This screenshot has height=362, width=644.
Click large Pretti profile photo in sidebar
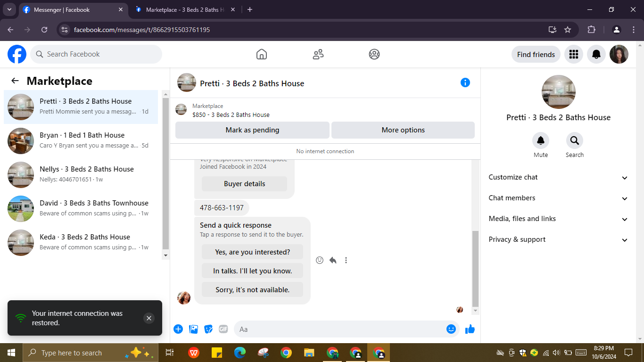[559, 92]
